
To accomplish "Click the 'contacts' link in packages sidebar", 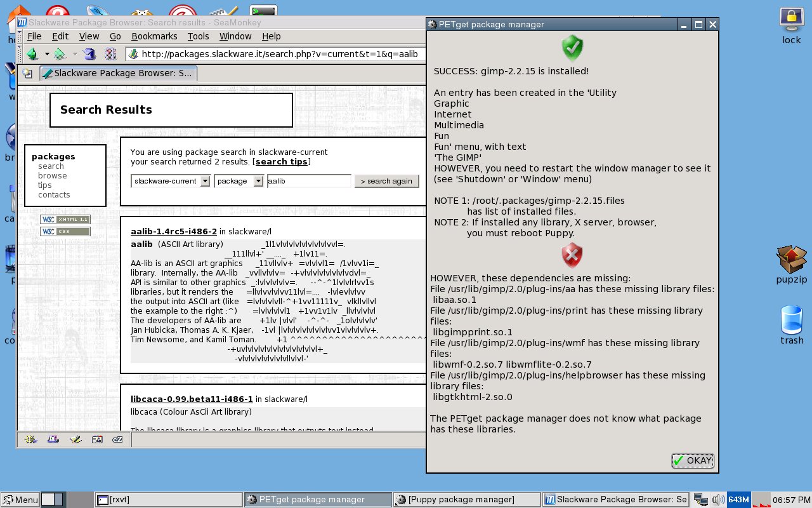I will [54, 195].
